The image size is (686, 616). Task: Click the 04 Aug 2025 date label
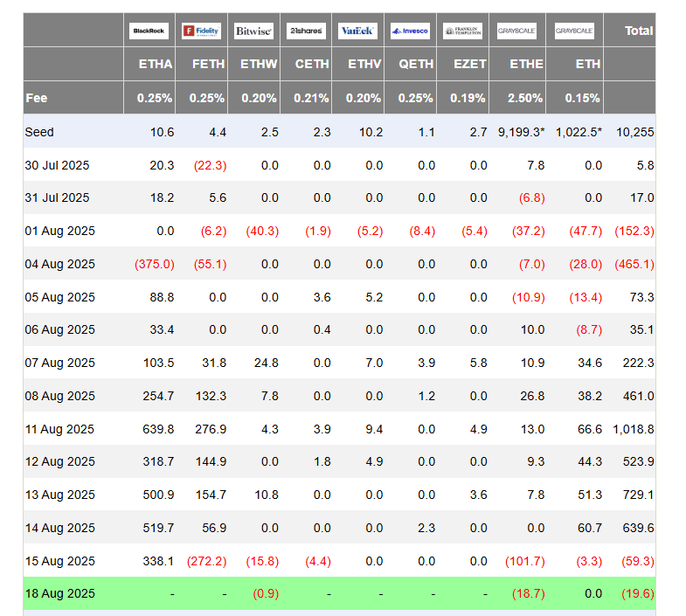point(60,264)
